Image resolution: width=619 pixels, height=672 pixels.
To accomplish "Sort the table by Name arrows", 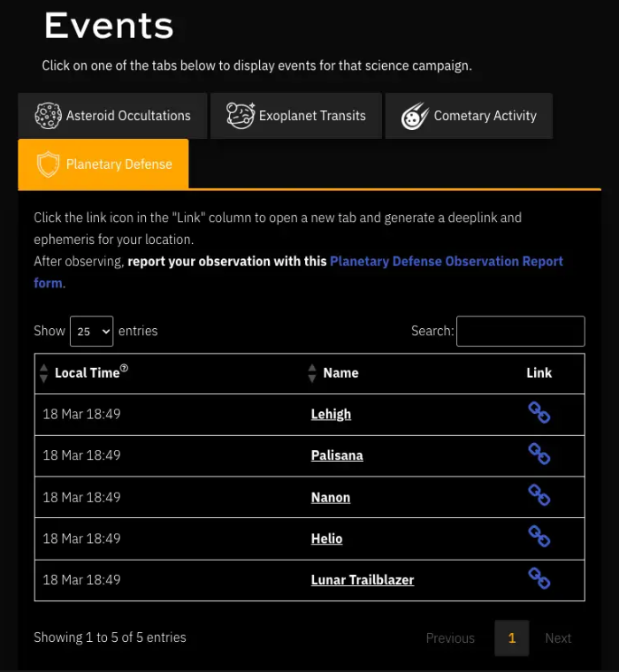I will click(311, 373).
